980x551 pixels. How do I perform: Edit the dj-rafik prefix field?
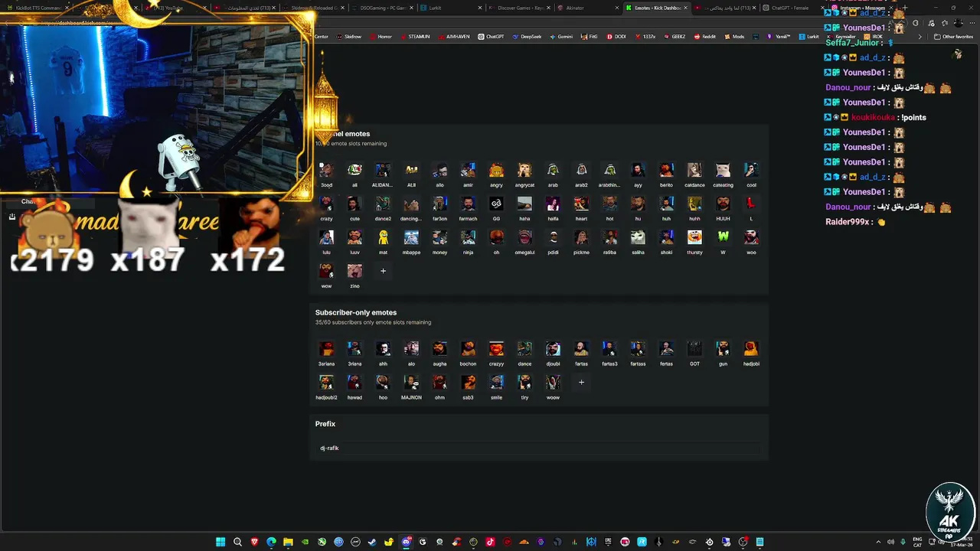tap(538, 448)
